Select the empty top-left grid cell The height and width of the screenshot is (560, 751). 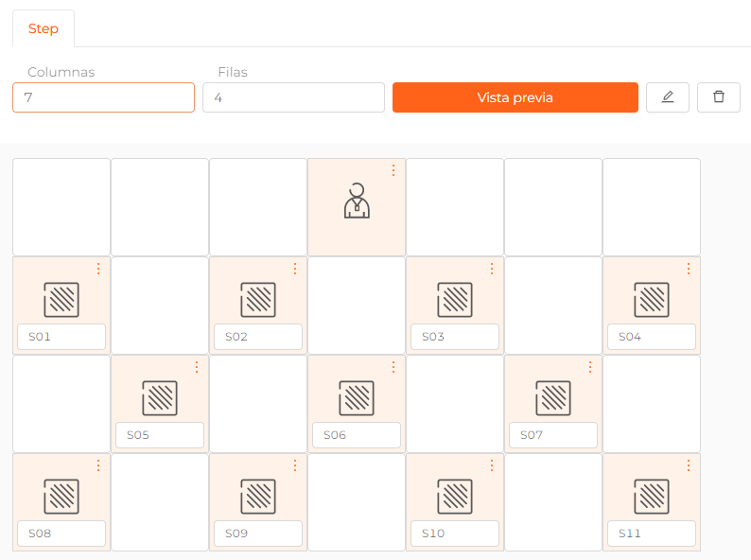(61, 207)
